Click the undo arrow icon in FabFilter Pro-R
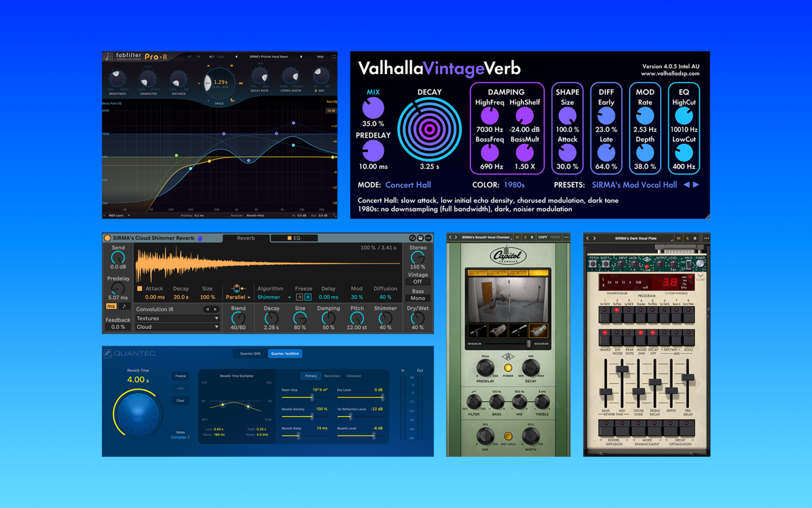The width and height of the screenshot is (812, 508). 190,57
